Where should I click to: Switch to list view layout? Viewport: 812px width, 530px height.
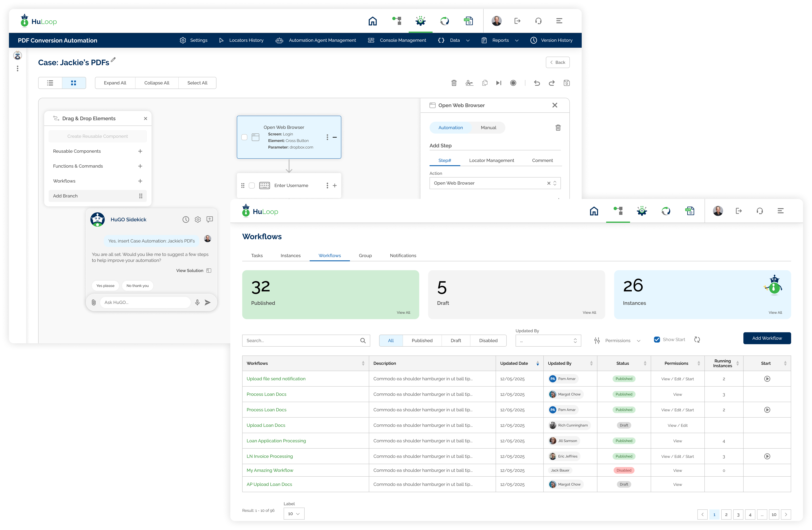pyautogui.click(x=50, y=83)
